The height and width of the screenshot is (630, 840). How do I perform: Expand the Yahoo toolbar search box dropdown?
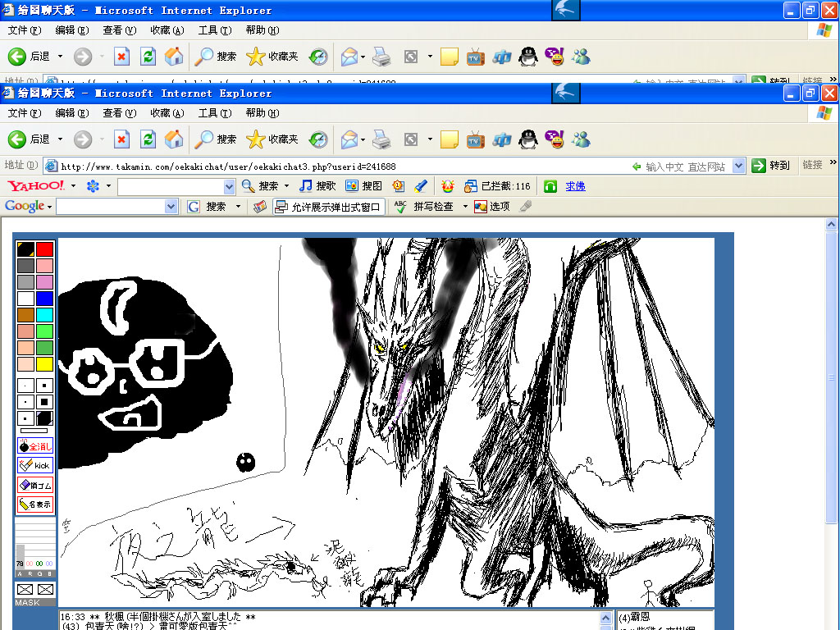coord(230,187)
